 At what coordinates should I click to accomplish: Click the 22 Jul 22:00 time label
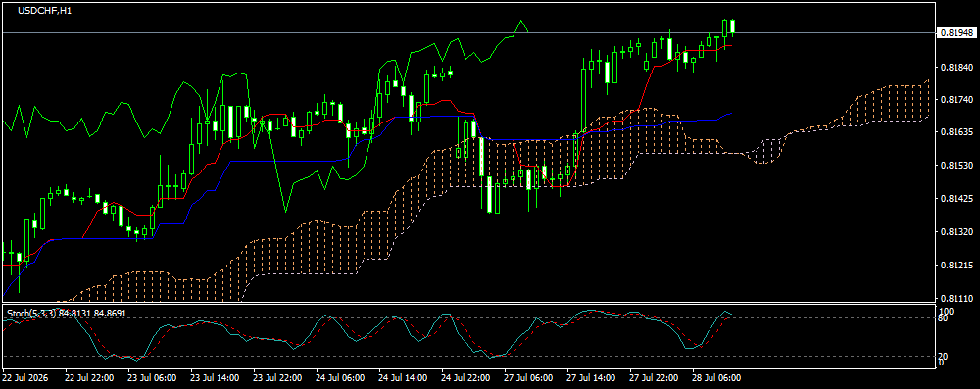tap(89, 378)
